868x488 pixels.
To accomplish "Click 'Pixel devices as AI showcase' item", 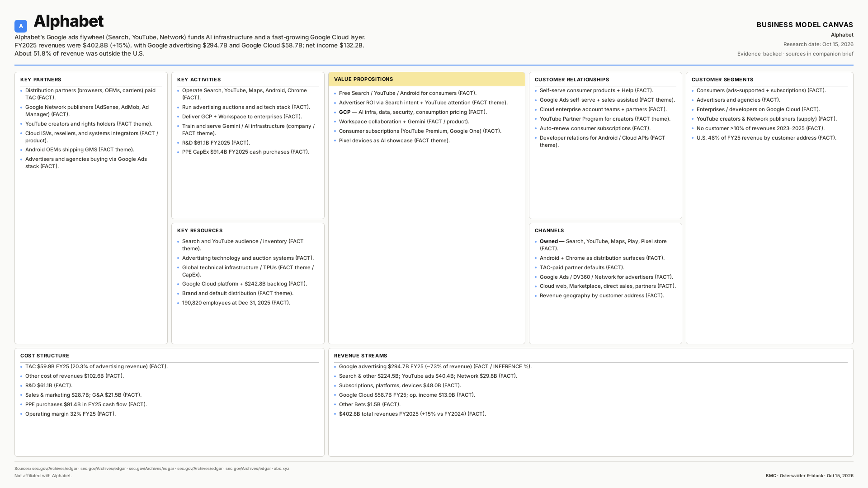I will pyautogui.click(x=394, y=141).
